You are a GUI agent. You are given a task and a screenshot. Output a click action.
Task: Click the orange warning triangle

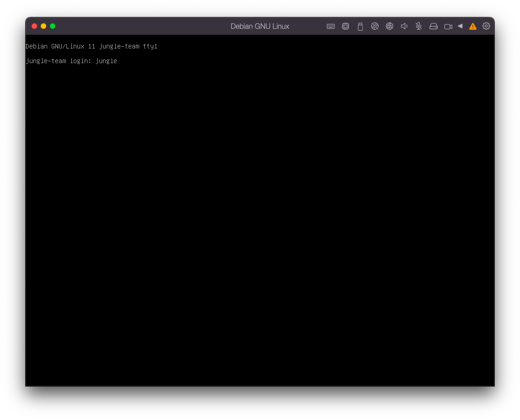473,27
